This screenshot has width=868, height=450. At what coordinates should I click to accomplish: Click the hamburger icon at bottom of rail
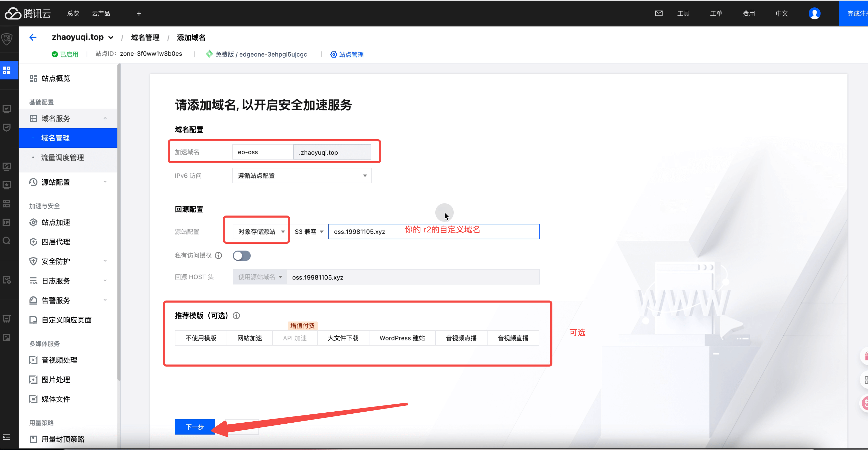click(x=7, y=437)
